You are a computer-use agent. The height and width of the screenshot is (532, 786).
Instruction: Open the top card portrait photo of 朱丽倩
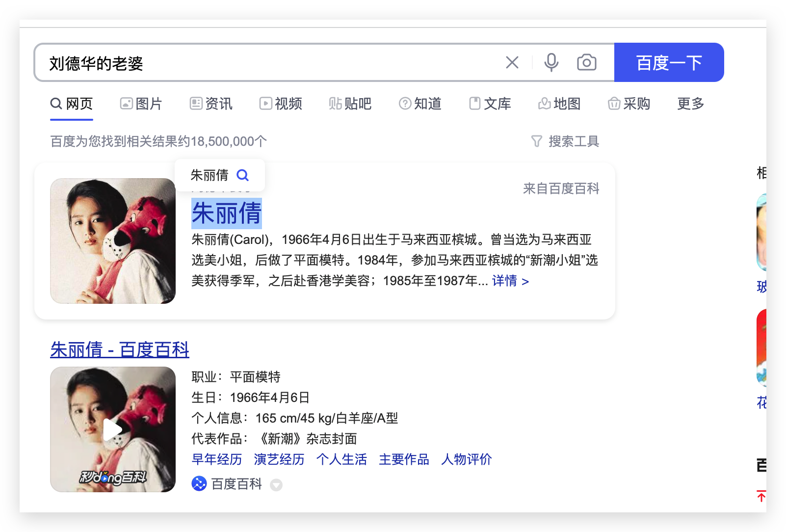coord(113,241)
